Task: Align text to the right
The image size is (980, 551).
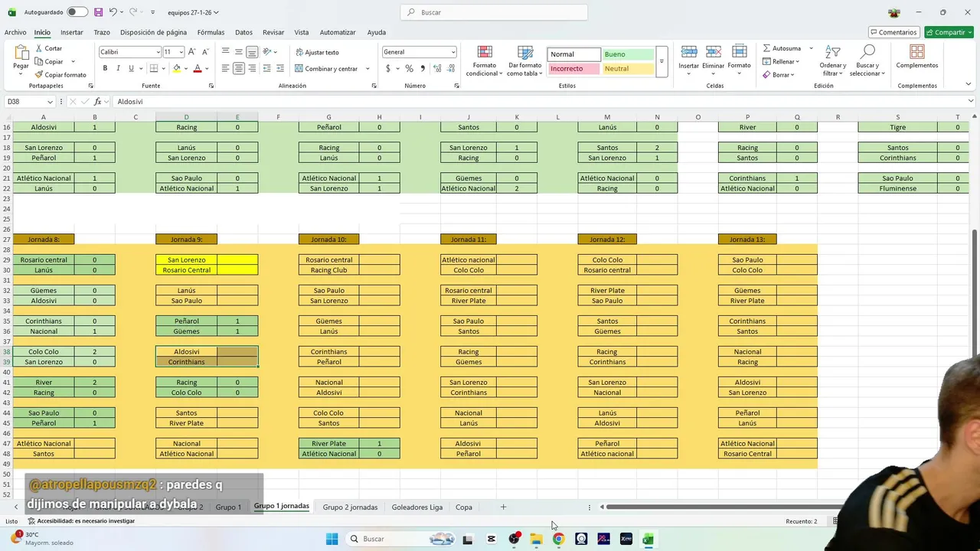Action: tap(253, 68)
